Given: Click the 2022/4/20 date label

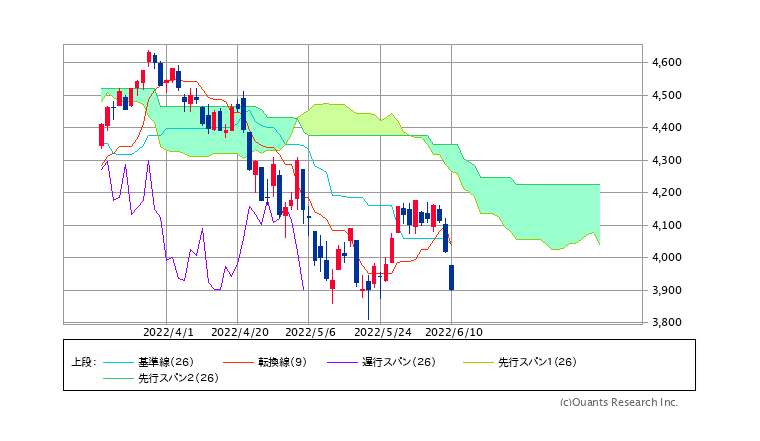Looking at the screenshot, I should [x=240, y=331].
